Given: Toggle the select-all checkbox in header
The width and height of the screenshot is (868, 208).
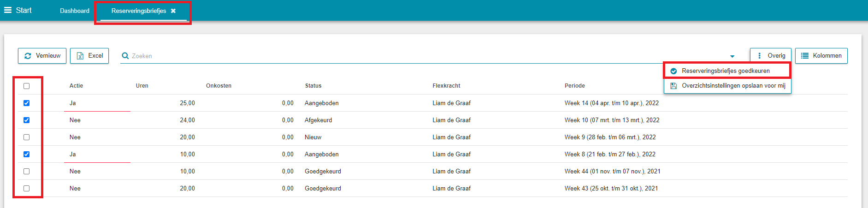Looking at the screenshot, I should [x=26, y=86].
